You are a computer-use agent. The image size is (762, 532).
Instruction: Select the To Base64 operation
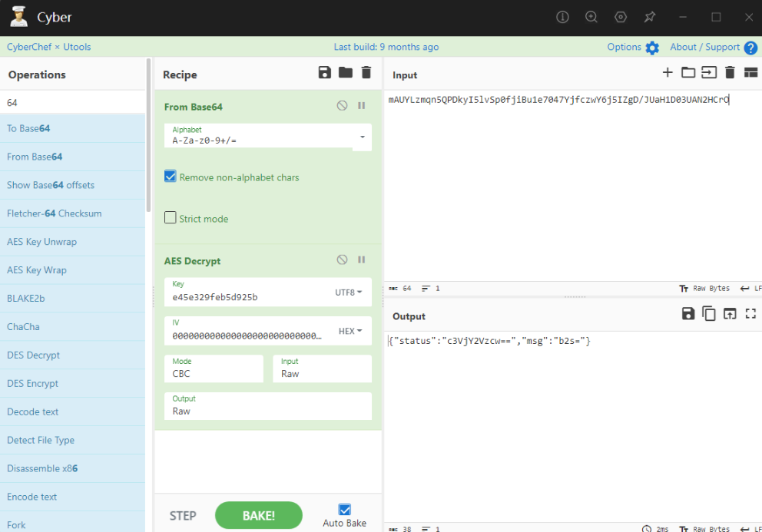click(72, 128)
